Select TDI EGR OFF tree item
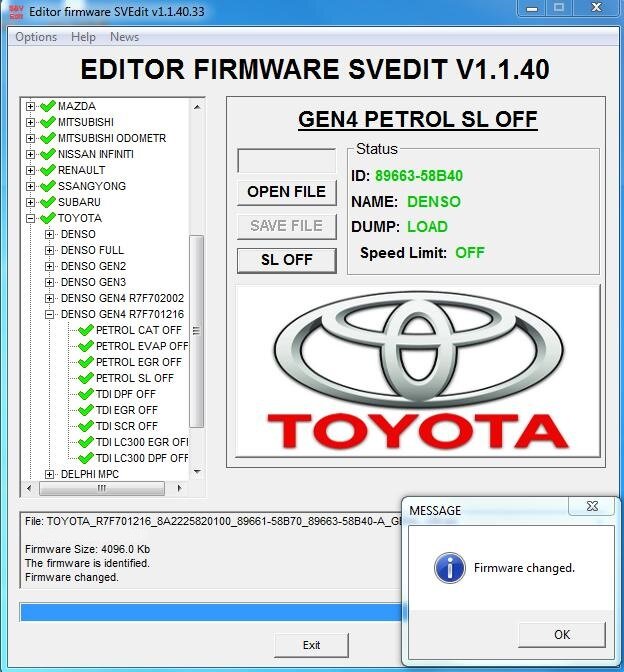This screenshot has height=672, width=624. pos(127,411)
